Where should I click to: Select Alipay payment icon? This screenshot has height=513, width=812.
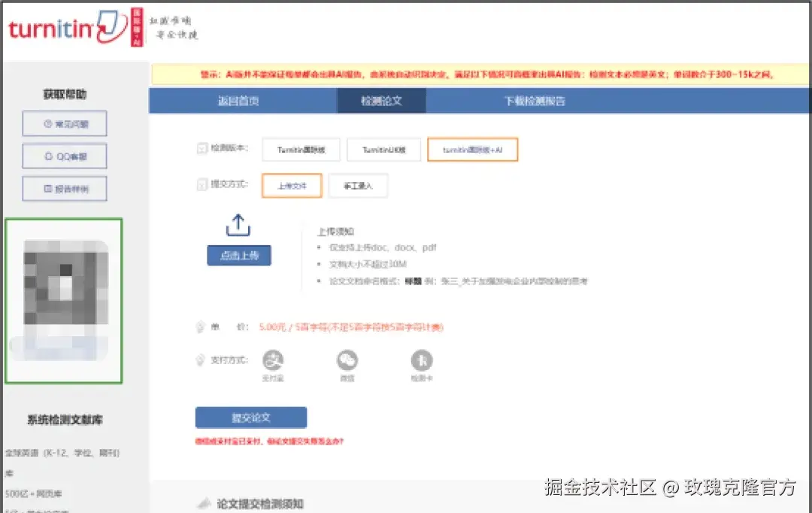coord(273,360)
